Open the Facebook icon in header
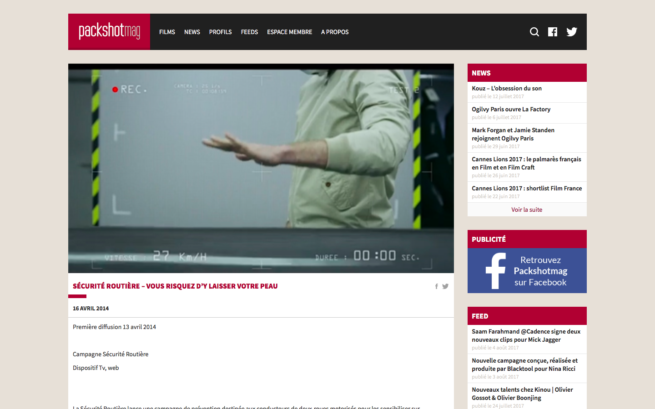Viewport: 655px width, 409px height. tap(552, 32)
